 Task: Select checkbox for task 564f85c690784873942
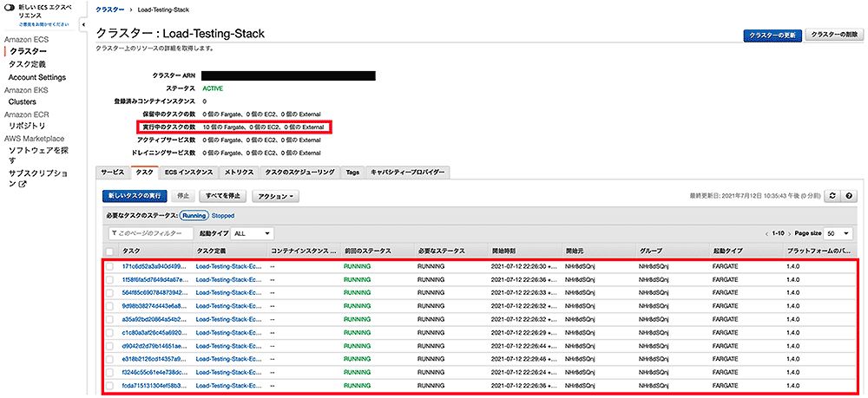point(109,293)
